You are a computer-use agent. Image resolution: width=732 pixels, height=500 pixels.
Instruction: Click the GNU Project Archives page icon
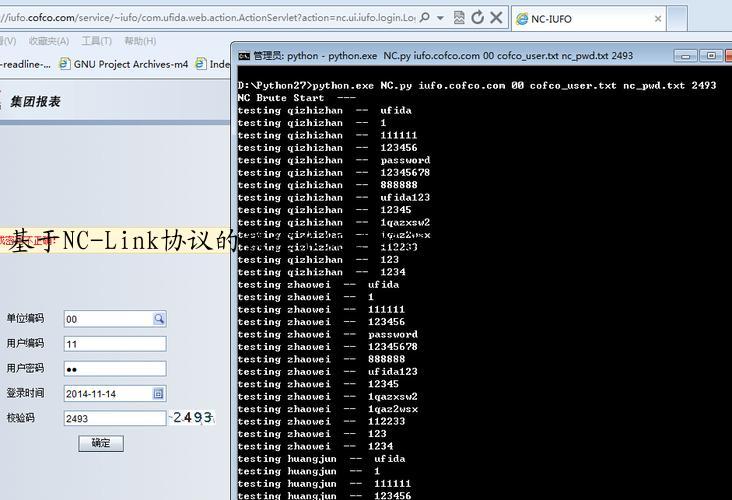click(x=65, y=64)
